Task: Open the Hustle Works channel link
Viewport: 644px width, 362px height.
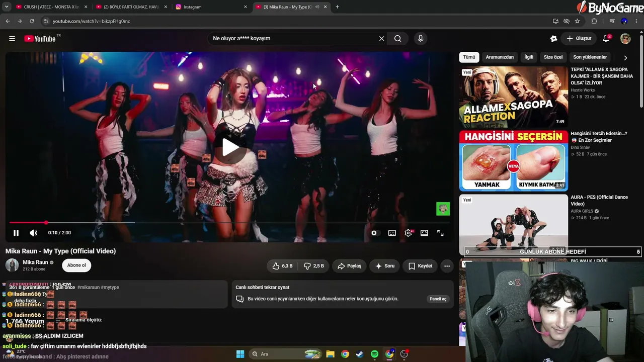Action: (x=583, y=90)
